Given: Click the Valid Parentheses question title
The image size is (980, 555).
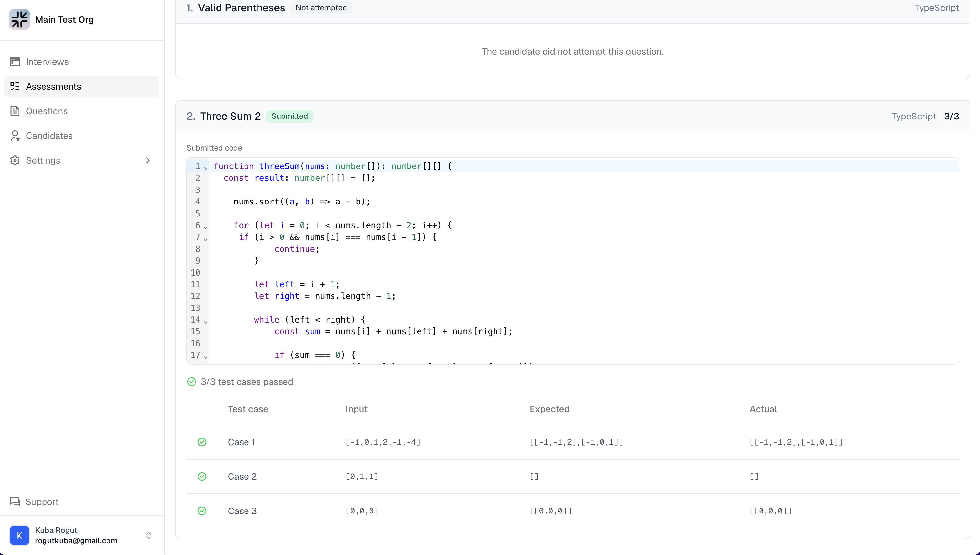Looking at the screenshot, I should (241, 7).
